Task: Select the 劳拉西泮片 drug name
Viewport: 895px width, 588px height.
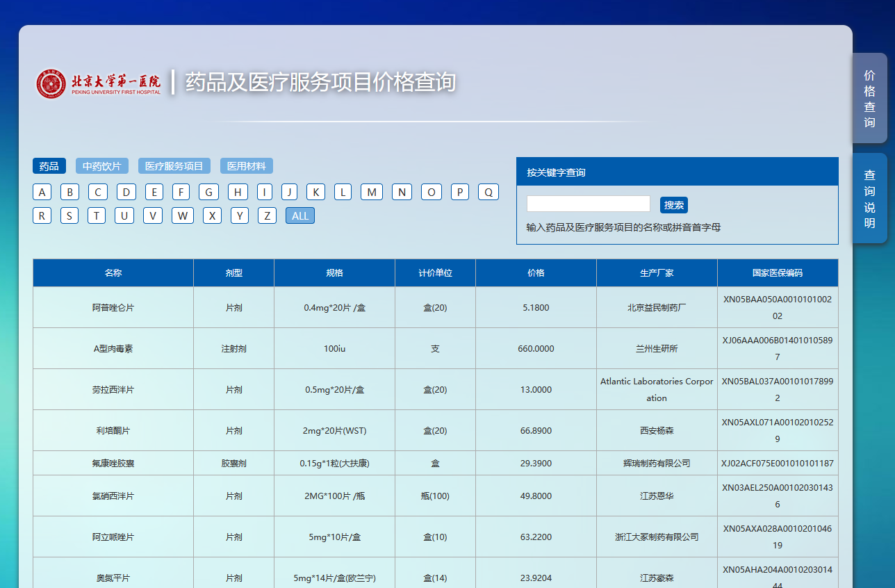Action: click(113, 389)
